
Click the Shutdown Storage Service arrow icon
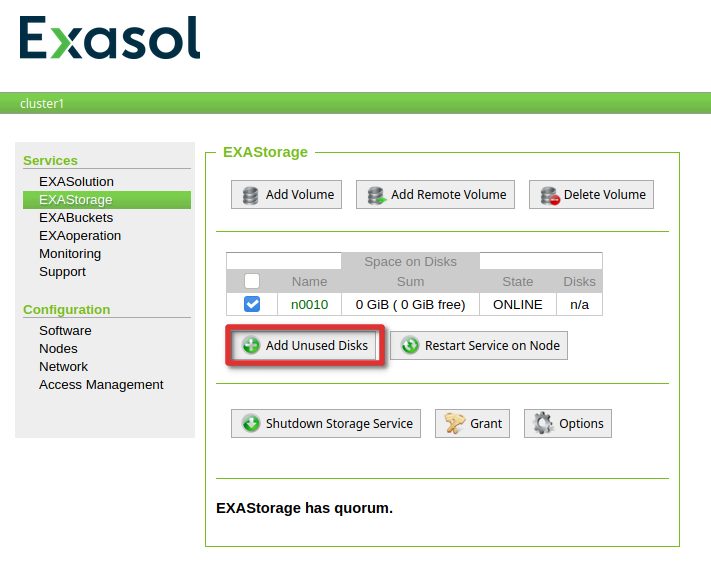click(x=251, y=423)
